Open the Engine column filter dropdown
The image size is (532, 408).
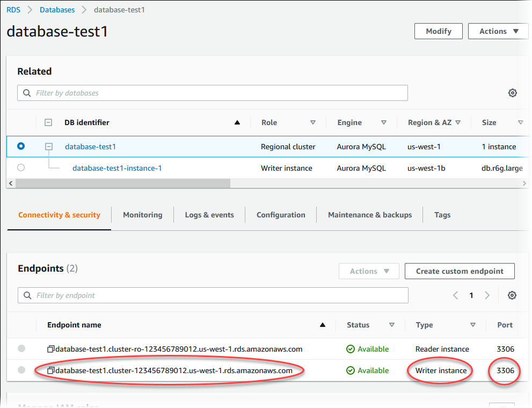pyautogui.click(x=384, y=122)
